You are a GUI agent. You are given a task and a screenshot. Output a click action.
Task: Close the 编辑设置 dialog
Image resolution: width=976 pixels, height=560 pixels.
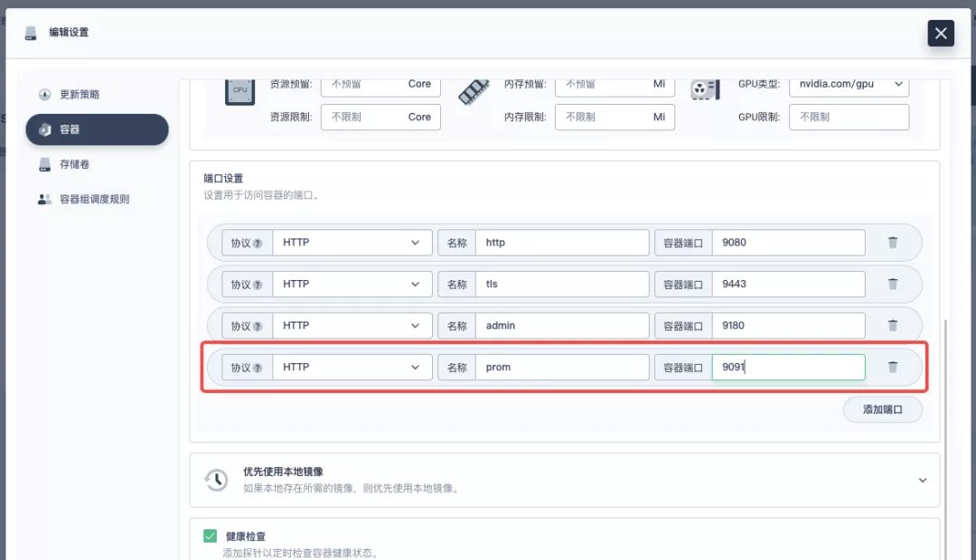[x=941, y=33]
